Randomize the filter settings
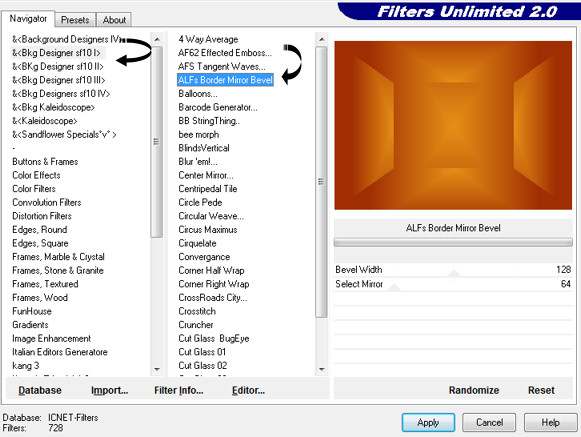The width and height of the screenshot is (581, 437). click(x=474, y=390)
